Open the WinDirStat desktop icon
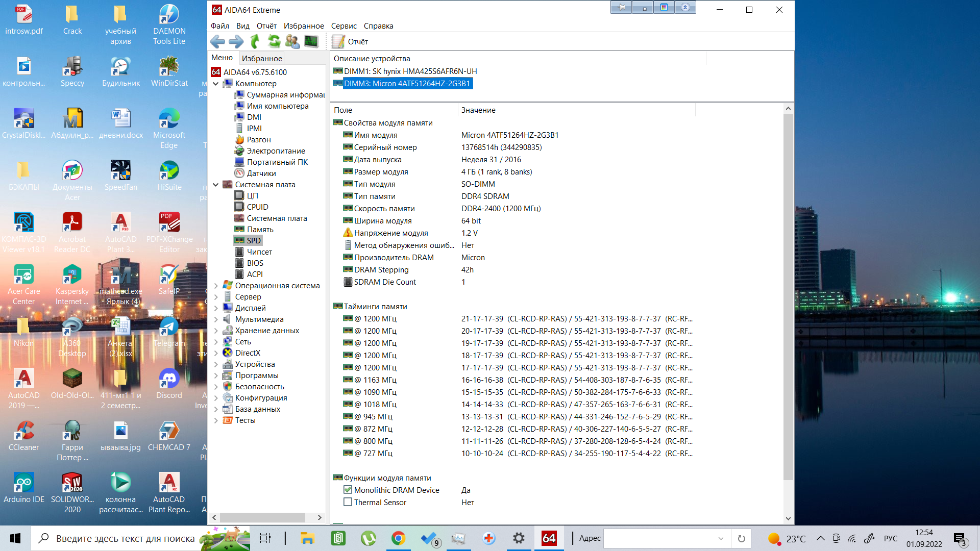 click(169, 71)
